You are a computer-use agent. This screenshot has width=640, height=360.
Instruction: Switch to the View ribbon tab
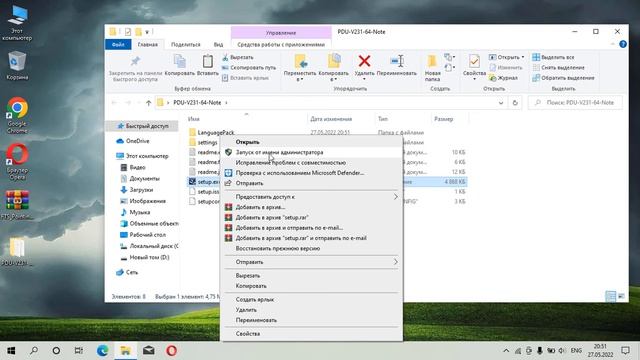coord(218,44)
